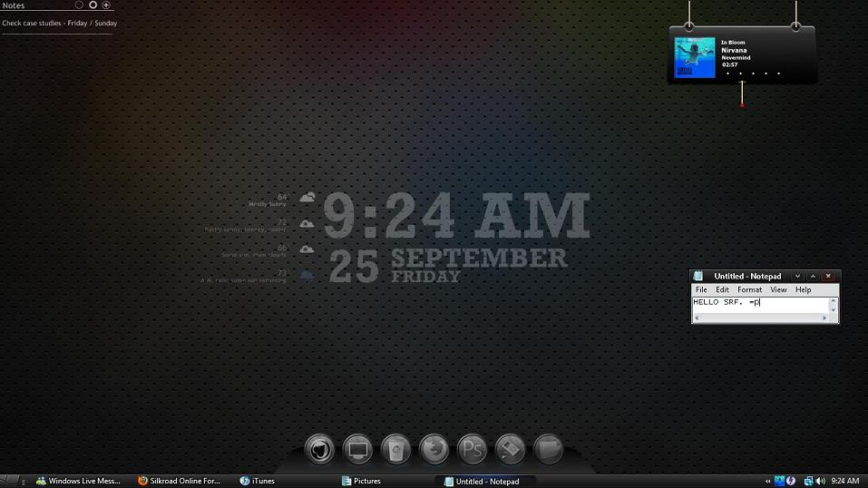Viewport: 868px width, 488px height.
Task: Click the monitor icon in the dock
Action: [358, 448]
